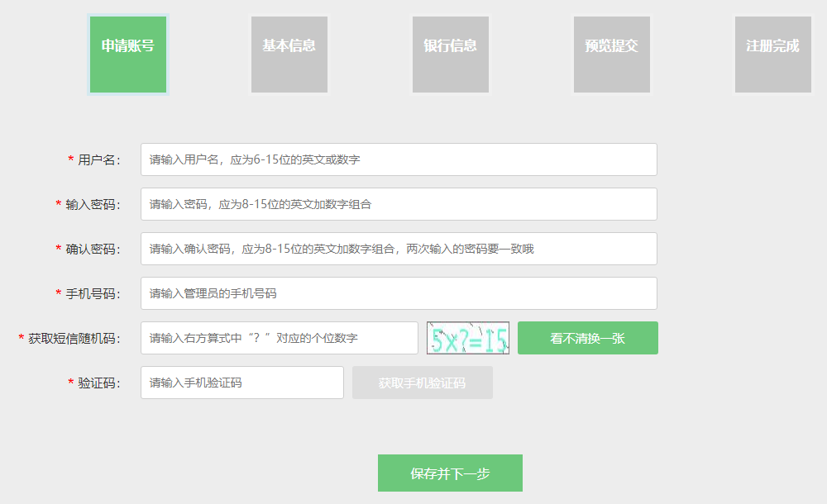Click the captcha answer input field
827x504 pixels.
(x=280, y=338)
